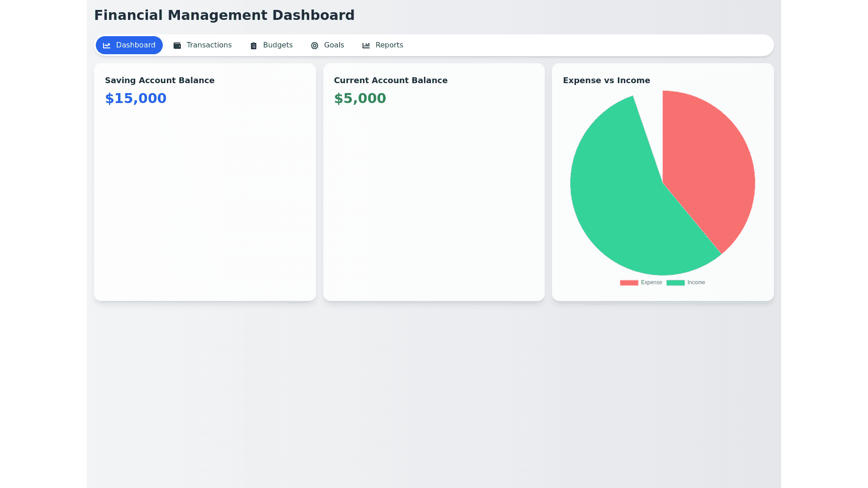
Task: Switch to the Budgets tab
Action: (278, 45)
